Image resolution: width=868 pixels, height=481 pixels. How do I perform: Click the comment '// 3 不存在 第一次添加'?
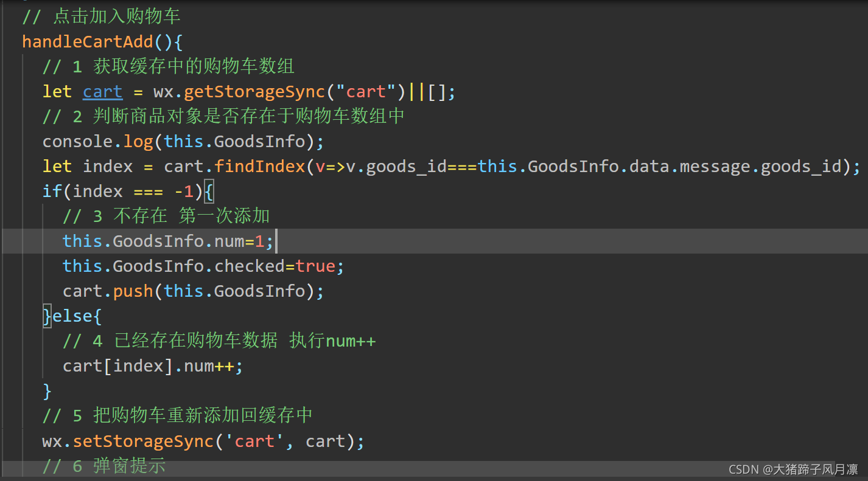click(166, 216)
